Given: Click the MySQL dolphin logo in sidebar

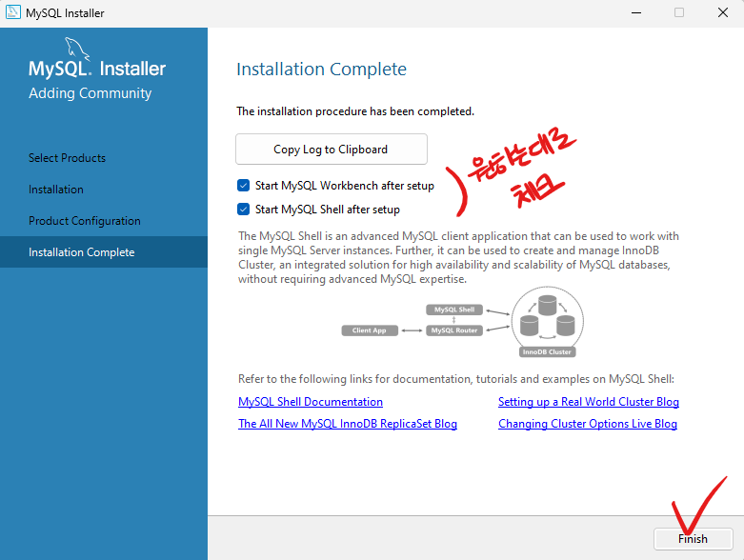Looking at the screenshot, I should [x=77, y=50].
